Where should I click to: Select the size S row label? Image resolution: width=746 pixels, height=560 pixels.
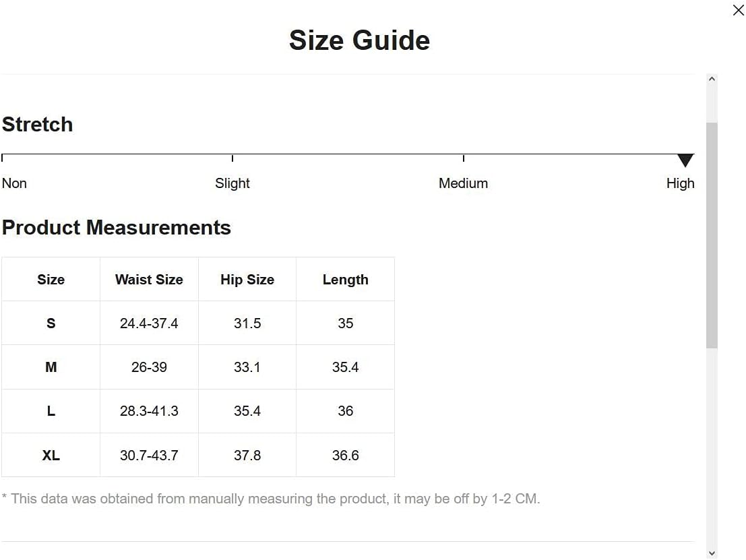pyautogui.click(x=51, y=323)
